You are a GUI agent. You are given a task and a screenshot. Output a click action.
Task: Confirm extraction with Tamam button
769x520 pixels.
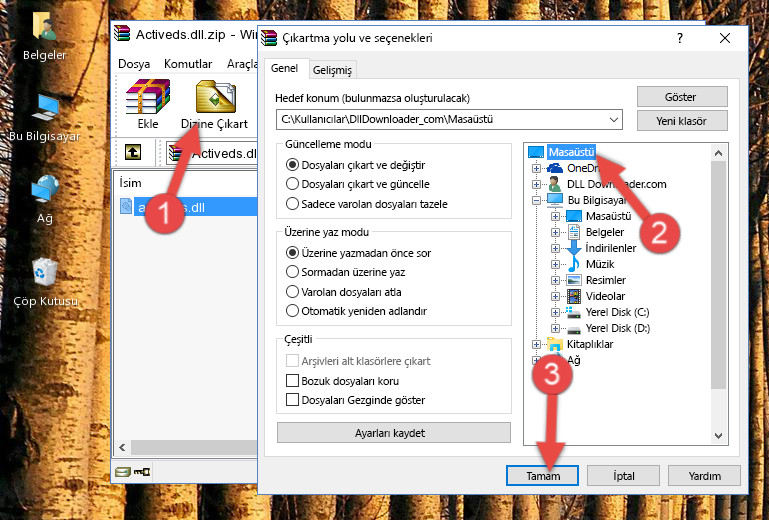[x=542, y=475]
